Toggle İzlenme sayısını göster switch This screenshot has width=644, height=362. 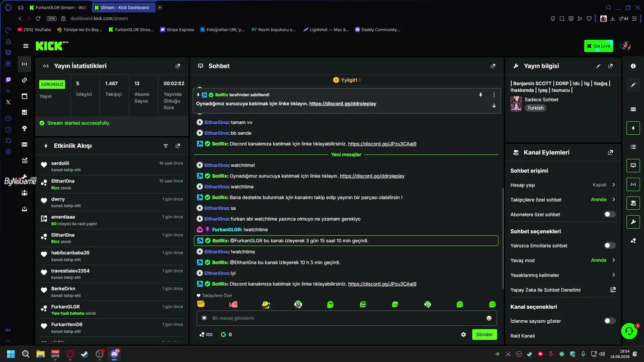pyautogui.click(x=610, y=321)
